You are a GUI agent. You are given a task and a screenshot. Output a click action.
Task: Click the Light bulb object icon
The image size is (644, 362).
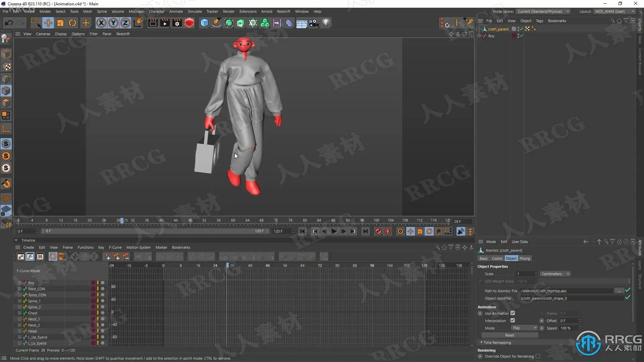[326, 23]
